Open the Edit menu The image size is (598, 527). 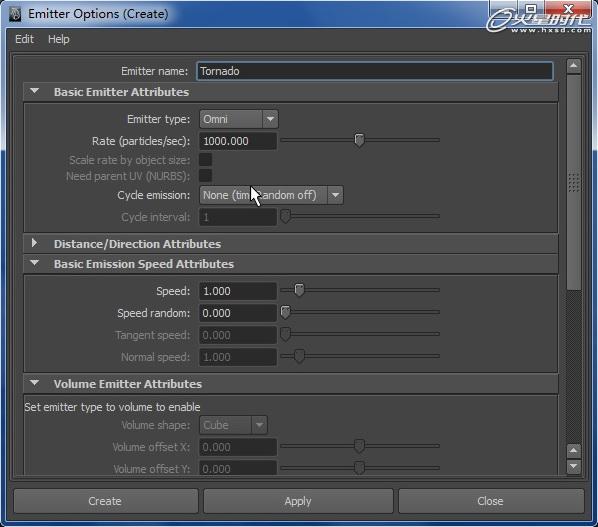(x=24, y=39)
